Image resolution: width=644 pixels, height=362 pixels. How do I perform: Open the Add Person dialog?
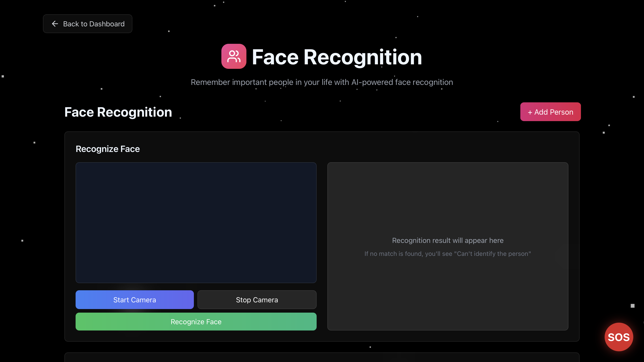coord(550,112)
